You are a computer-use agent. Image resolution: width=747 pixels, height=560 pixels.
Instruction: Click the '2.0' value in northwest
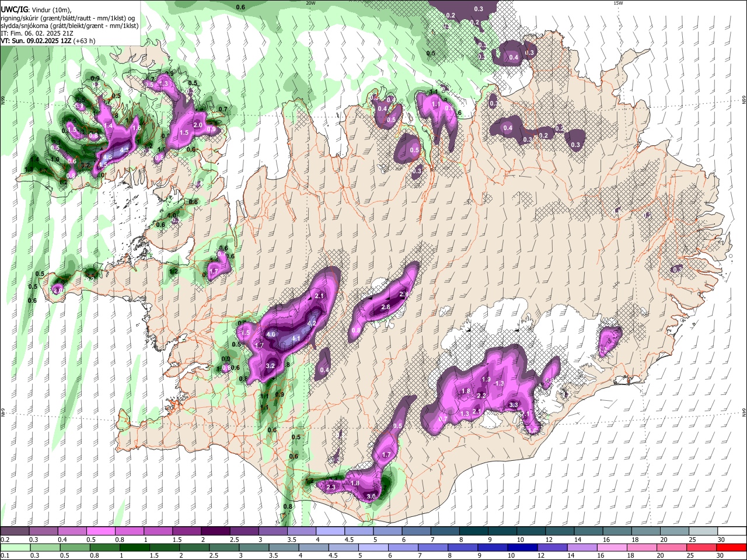(197, 125)
